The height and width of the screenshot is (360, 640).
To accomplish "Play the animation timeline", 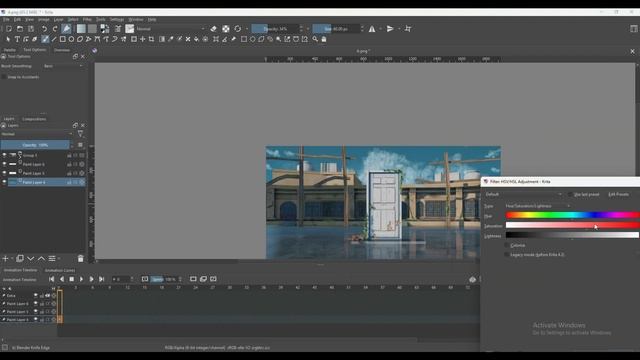I will click(81, 279).
